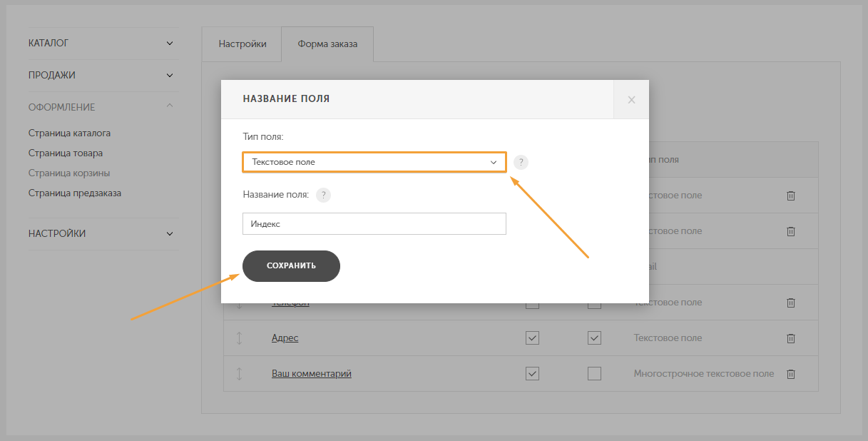Open help icon beside field type dropdown
This screenshot has width=868, height=441.
pyautogui.click(x=521, y=162)
